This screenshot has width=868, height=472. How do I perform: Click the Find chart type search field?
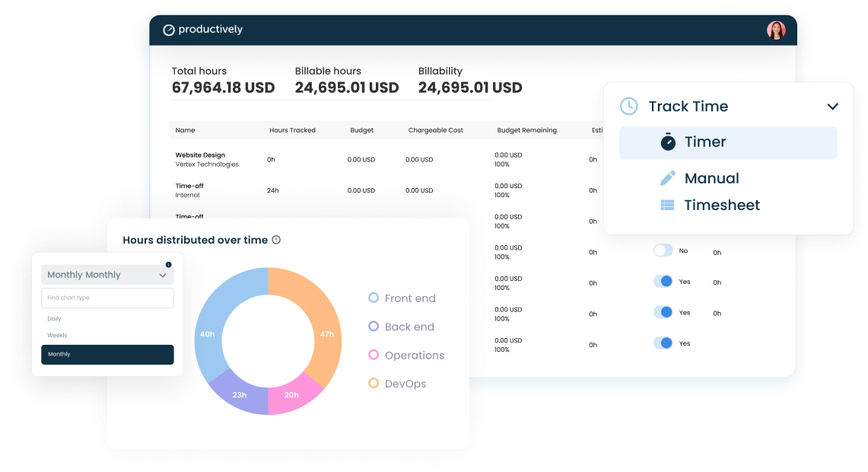(x=107, y=298)
